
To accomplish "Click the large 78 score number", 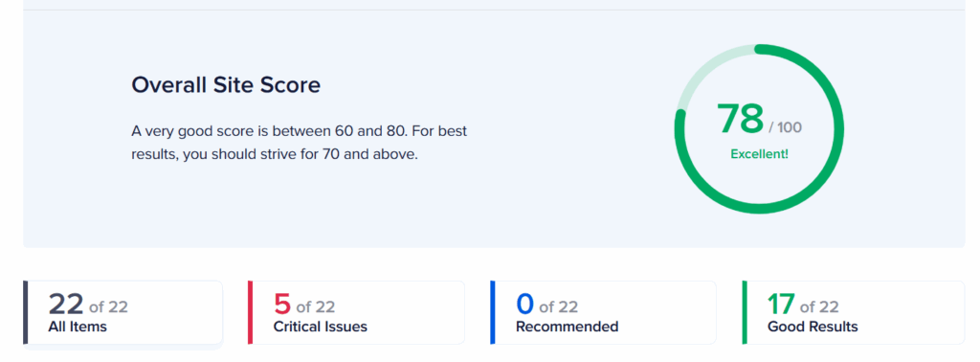I will (x=741, y=119).
